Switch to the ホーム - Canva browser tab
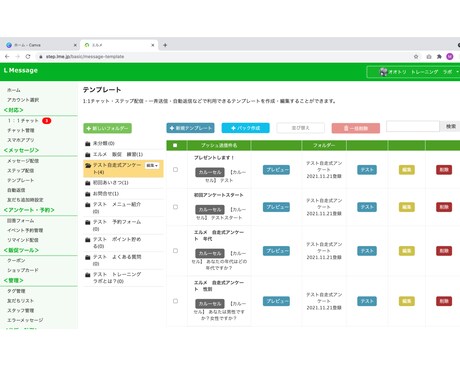460x380 pixels. click(x=40, y=45)
